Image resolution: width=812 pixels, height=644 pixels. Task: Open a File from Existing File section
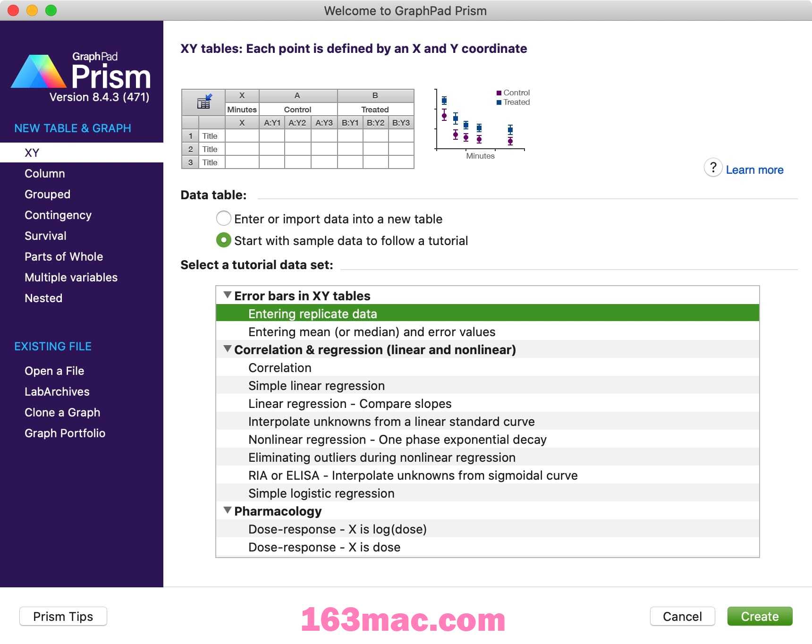click(x=54, y=371)
